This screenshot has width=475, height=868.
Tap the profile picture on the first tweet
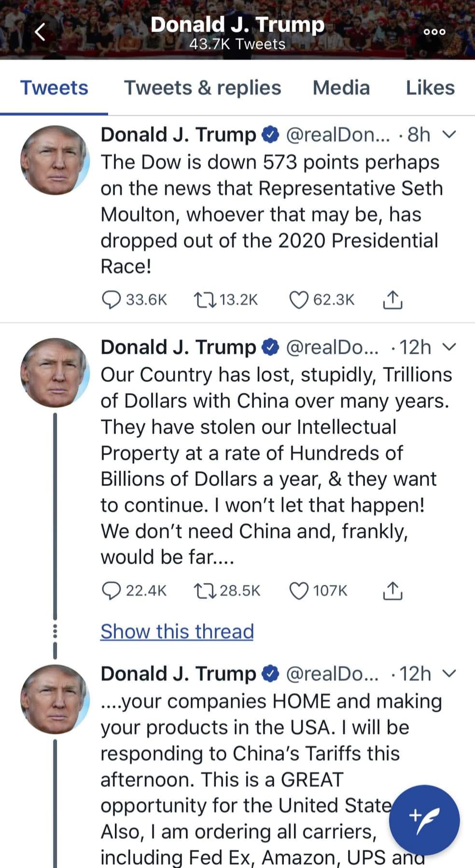[x=55, y=160]
